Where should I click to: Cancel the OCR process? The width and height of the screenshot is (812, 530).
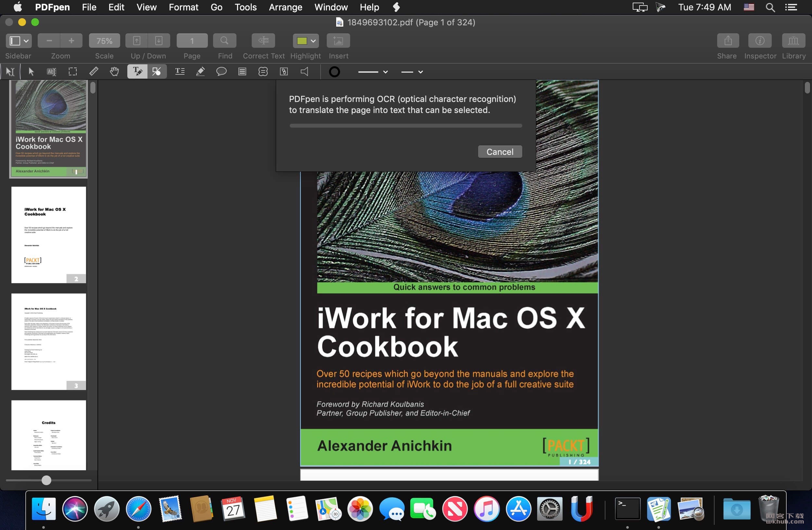click(500, 152)
